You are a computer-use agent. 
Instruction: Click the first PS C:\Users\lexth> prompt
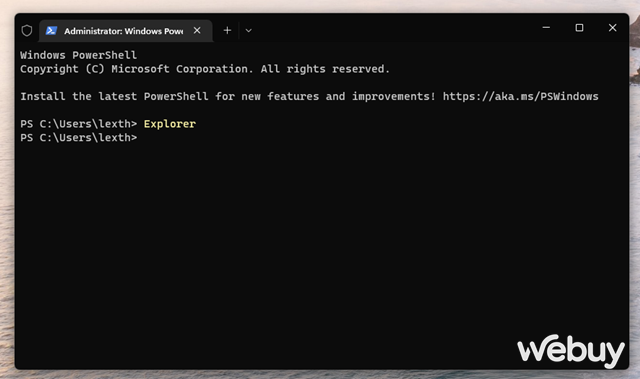point(79,124)
